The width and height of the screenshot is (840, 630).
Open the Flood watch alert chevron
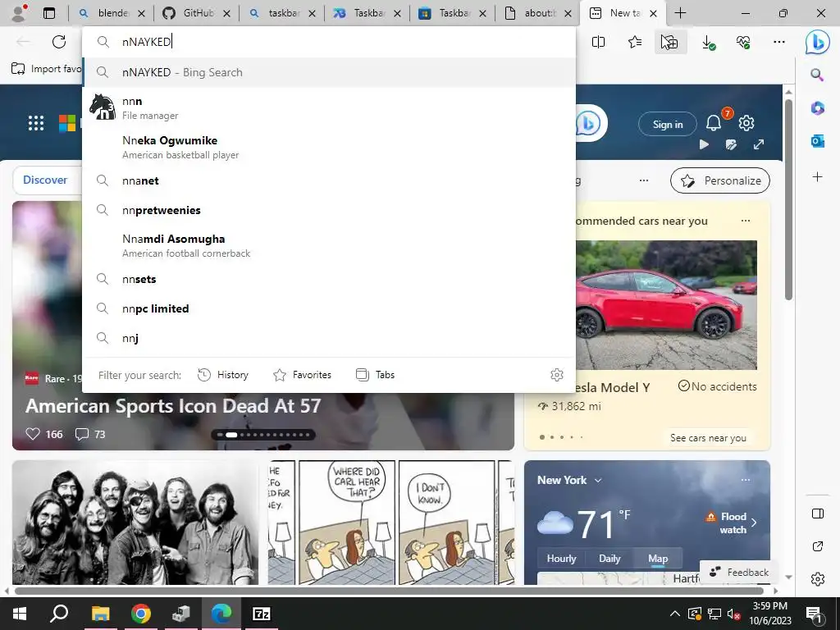[754, 523]
